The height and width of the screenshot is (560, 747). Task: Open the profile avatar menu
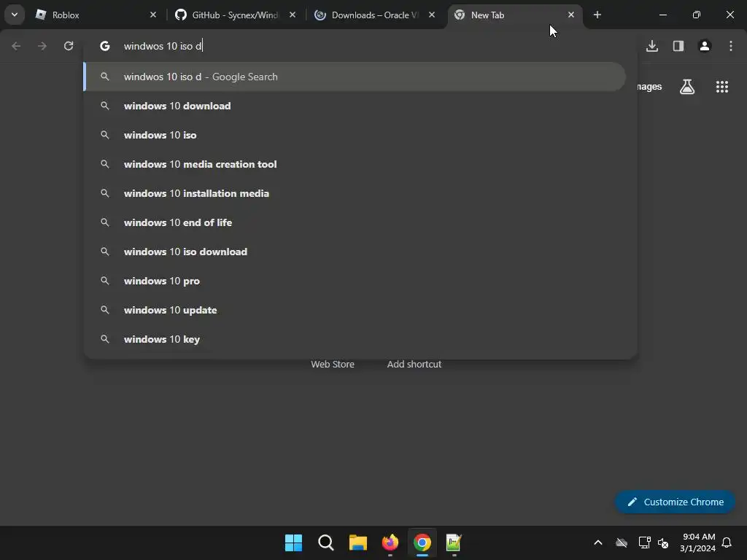click(705, 46)
